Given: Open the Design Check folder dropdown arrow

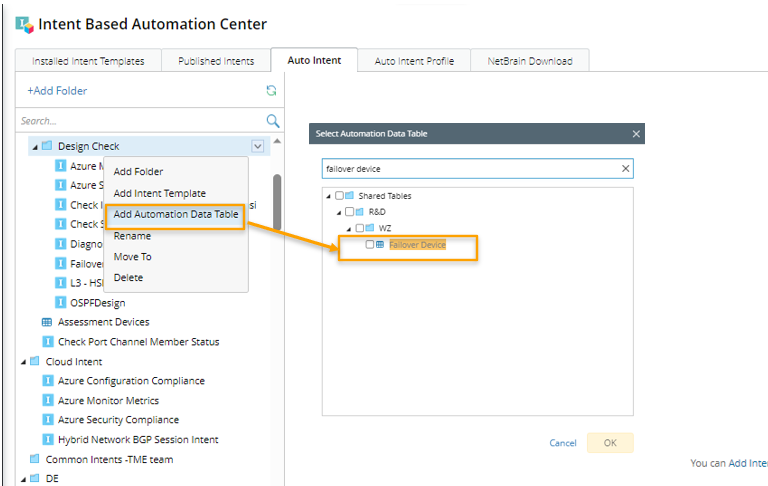Looking at the screenshot, I should pyautogui.click(x=258, y=146).
